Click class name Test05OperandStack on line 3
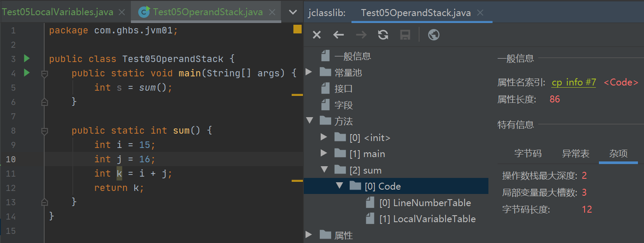This screenshot has height=243, width=644. [173, 59]
